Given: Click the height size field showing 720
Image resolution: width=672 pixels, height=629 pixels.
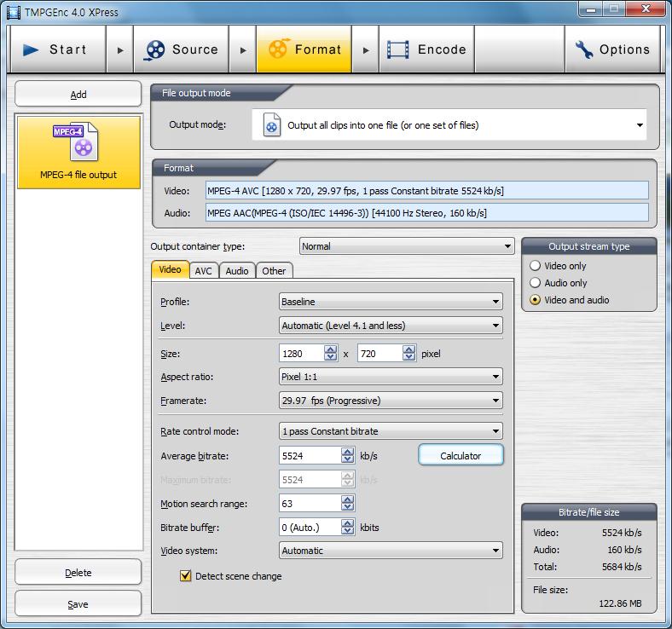Looking at the screenshot, I should [380, 353].
